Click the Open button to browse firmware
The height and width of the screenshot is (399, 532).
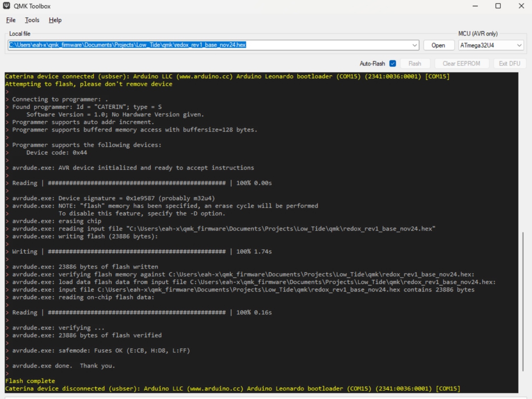pyautogui.click(x=438, y=45)
